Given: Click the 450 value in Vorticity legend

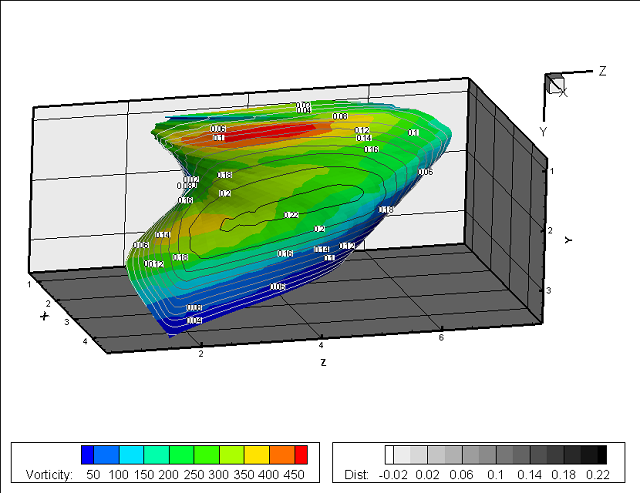Looking at the screenshot, I should pyautogui.click(x=295, y=474).
